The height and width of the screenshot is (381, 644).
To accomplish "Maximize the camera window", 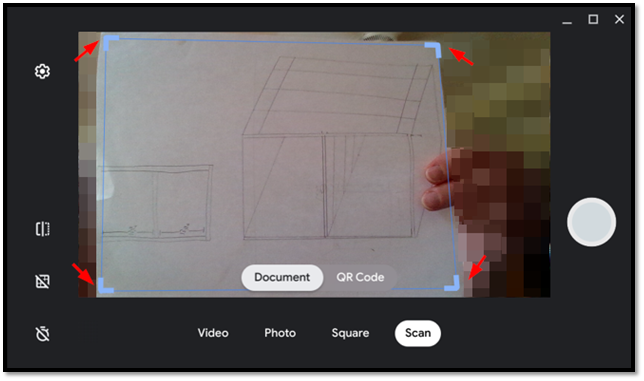I will click(x=593, y=19).
